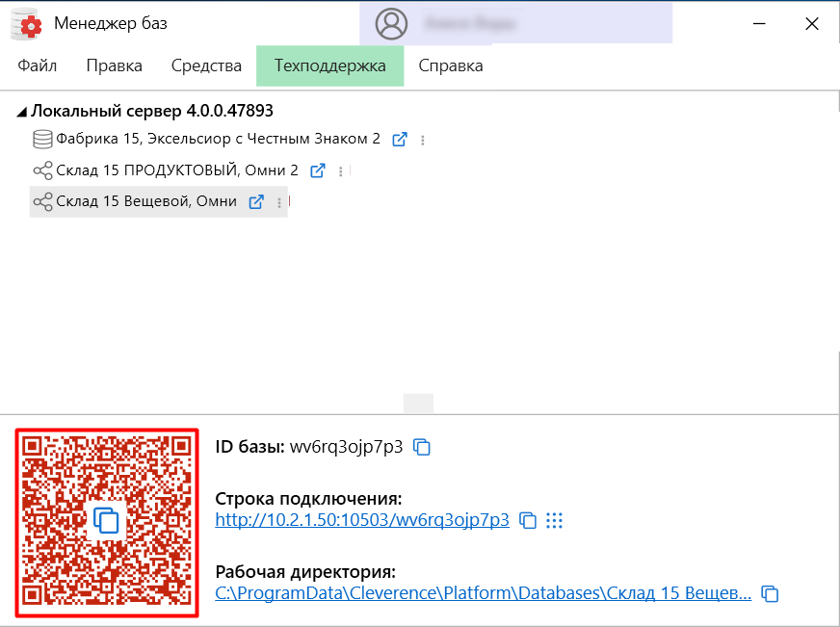Screen dimensions: 840x627
Task: Click the database cylinder icon beside Фабрика 15
Action: [x=42, y=139]
